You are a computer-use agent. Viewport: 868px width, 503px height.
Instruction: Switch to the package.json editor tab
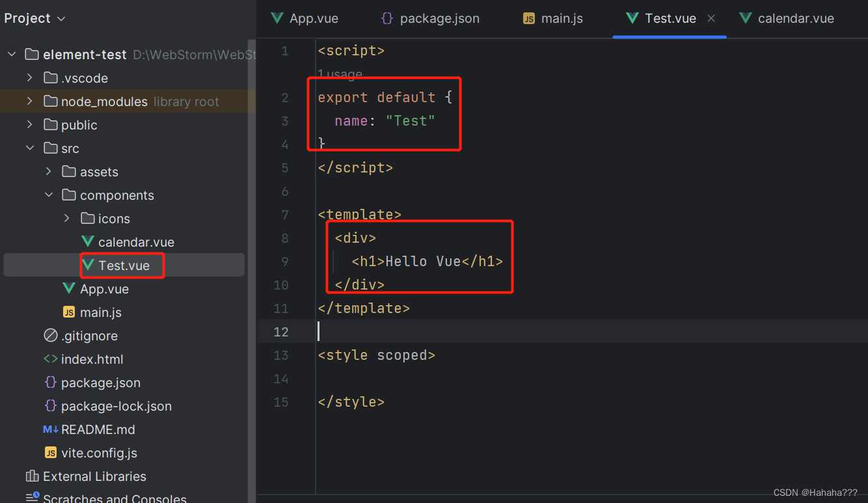click(430, 18)
